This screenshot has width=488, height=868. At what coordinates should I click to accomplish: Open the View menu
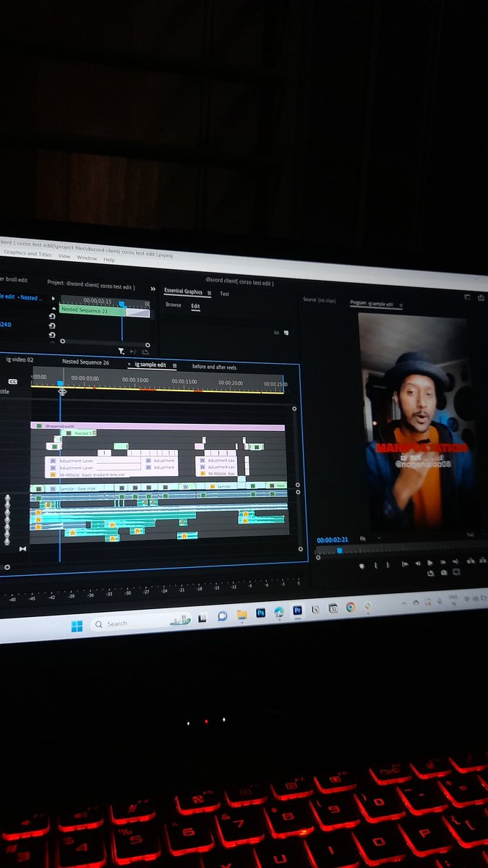(x=64, y=256)
